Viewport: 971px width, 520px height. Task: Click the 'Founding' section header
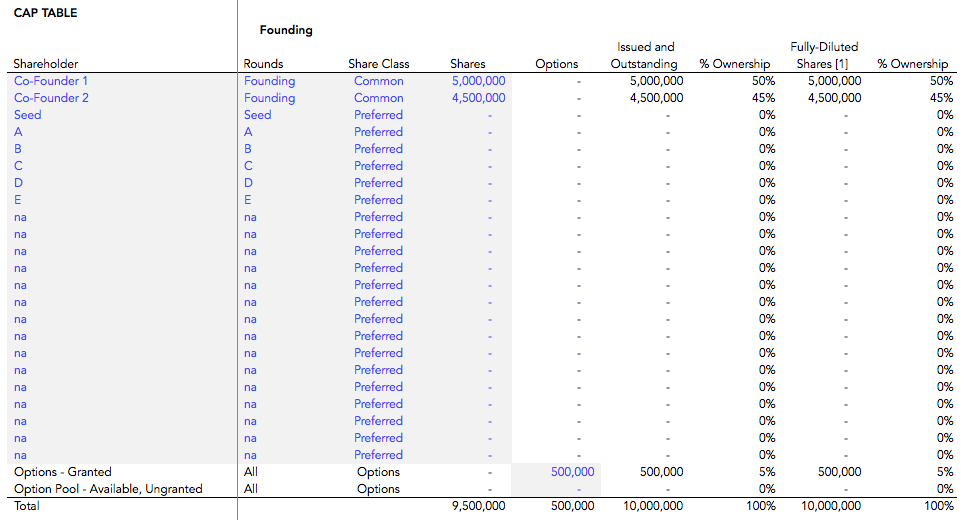pos(286,30)
